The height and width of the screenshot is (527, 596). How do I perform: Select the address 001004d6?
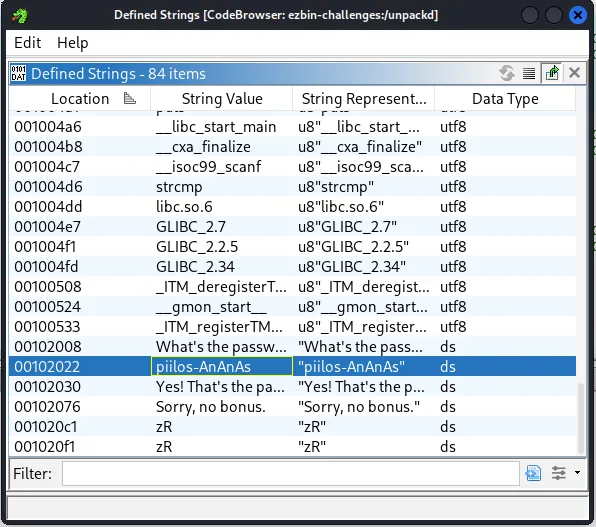click(48, 187)
